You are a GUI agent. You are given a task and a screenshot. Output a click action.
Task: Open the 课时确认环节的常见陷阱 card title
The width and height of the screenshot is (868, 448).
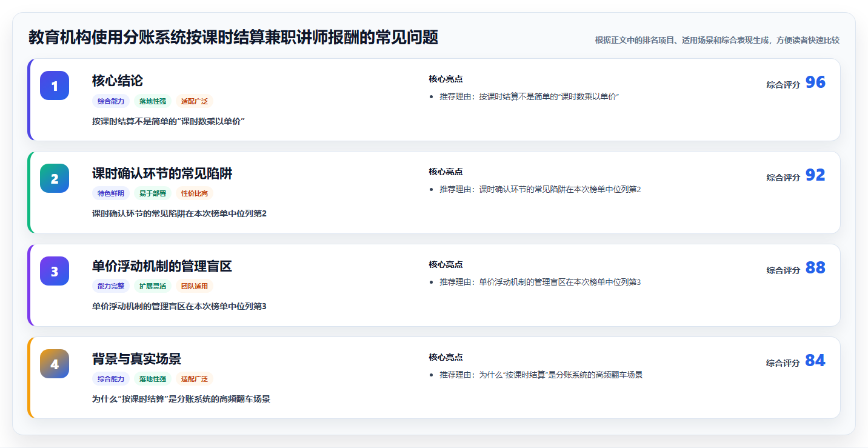click(162, 173)
